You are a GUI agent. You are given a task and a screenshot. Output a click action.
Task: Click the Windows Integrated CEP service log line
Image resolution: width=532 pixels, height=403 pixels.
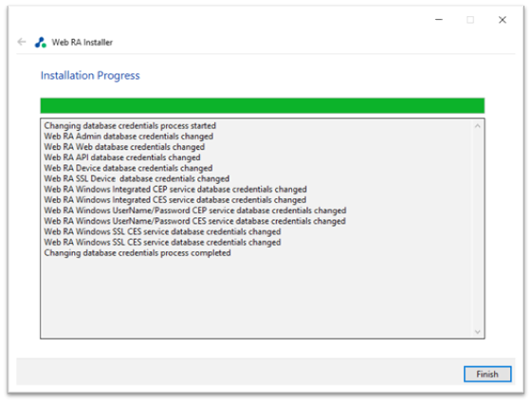[x=175, y=190]
